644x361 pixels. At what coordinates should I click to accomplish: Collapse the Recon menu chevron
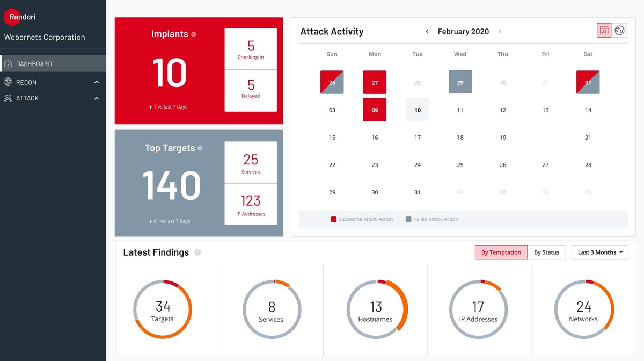tap(97, 82)
